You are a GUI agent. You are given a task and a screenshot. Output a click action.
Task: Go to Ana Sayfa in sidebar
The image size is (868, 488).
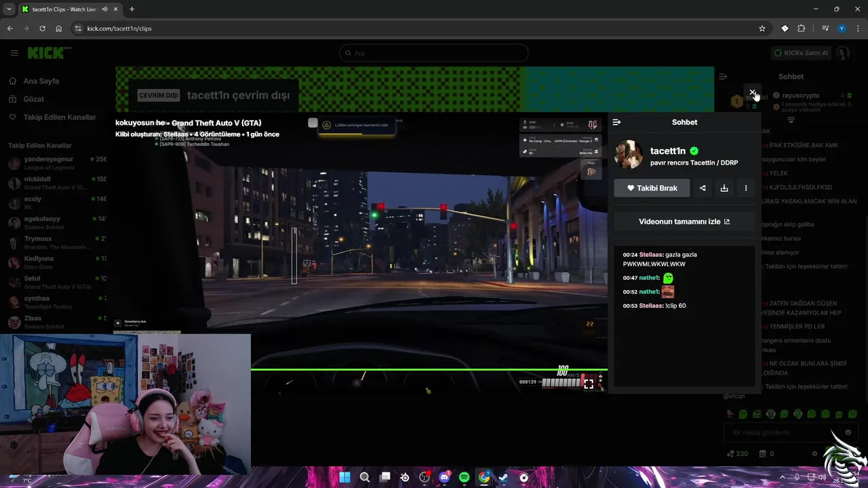[41, 81]
